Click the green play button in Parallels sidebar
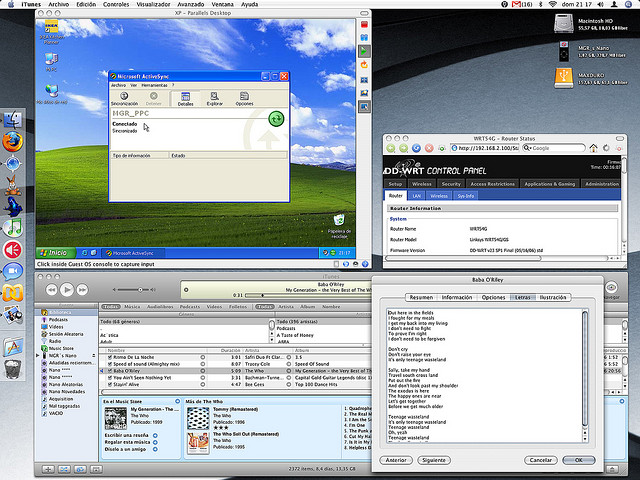640x480 pixels. 364,51
